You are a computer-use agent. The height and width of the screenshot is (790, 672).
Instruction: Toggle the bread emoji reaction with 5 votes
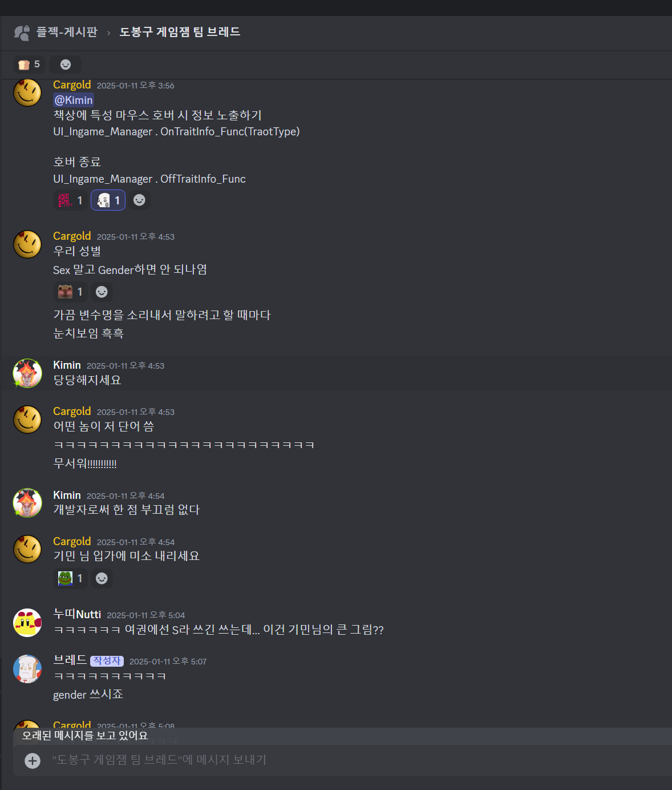[29, 65]
